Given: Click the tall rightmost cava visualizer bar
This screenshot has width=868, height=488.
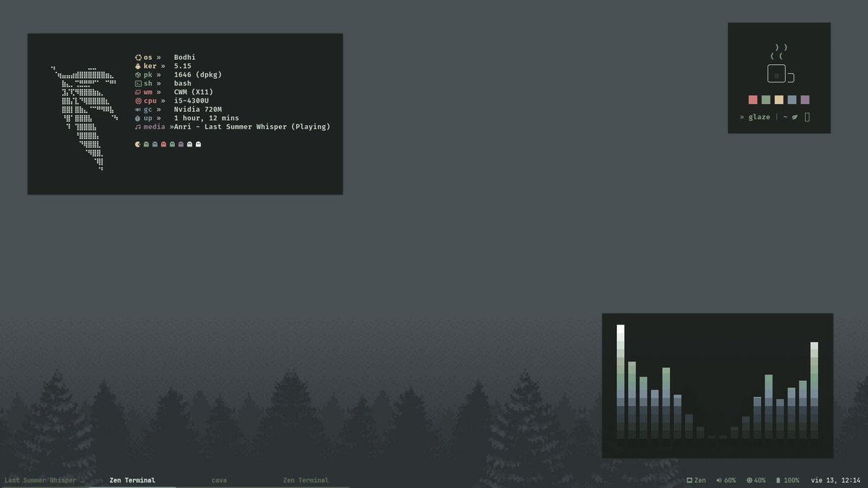Looking at the screenshot, I should [x=814, y=390].
